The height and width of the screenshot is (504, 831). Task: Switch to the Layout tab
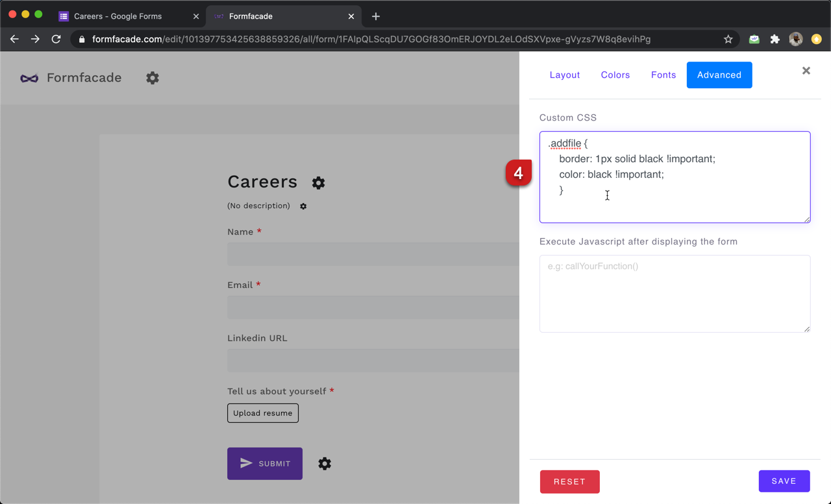click(564, 75)
